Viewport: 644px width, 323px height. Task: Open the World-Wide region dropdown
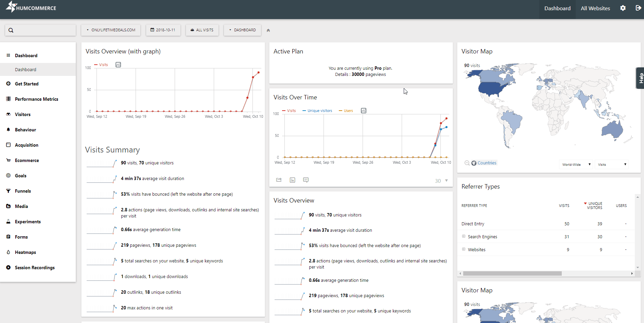[576, 164]
